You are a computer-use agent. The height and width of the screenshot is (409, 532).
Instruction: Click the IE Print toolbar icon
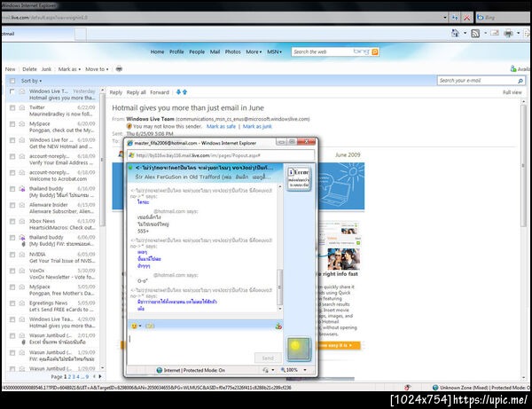509,33
